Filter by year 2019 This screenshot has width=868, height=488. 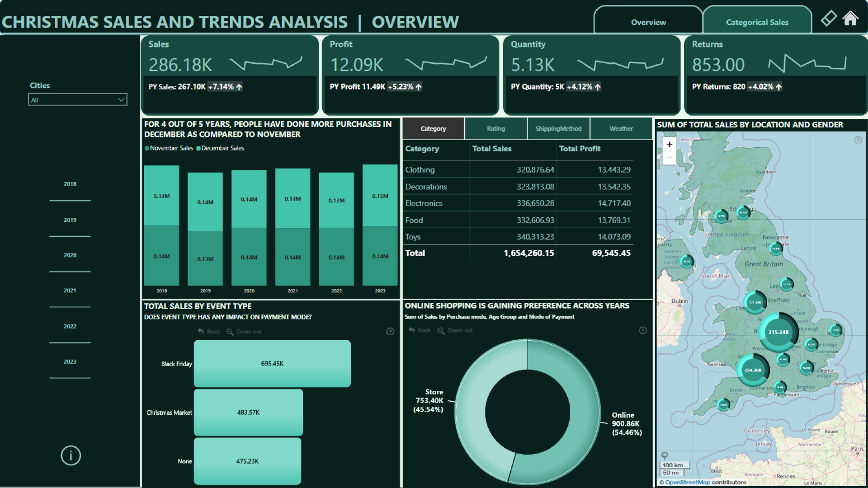70,220
